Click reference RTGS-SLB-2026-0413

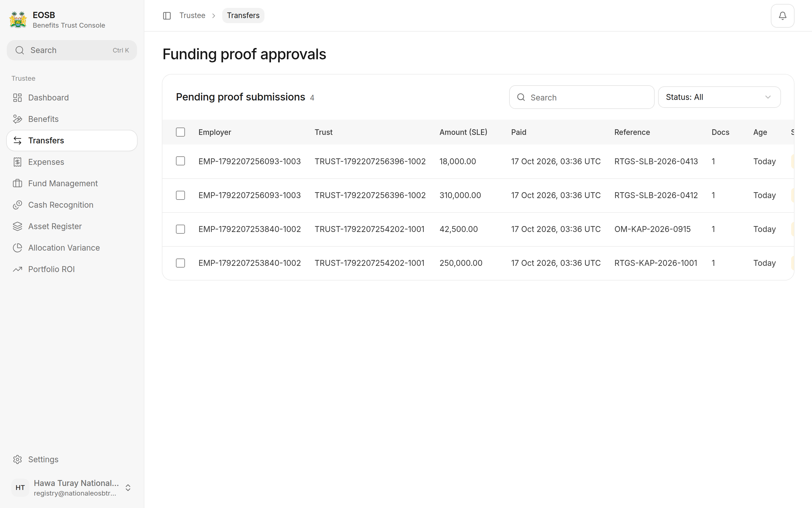click(x=656, y=161)
